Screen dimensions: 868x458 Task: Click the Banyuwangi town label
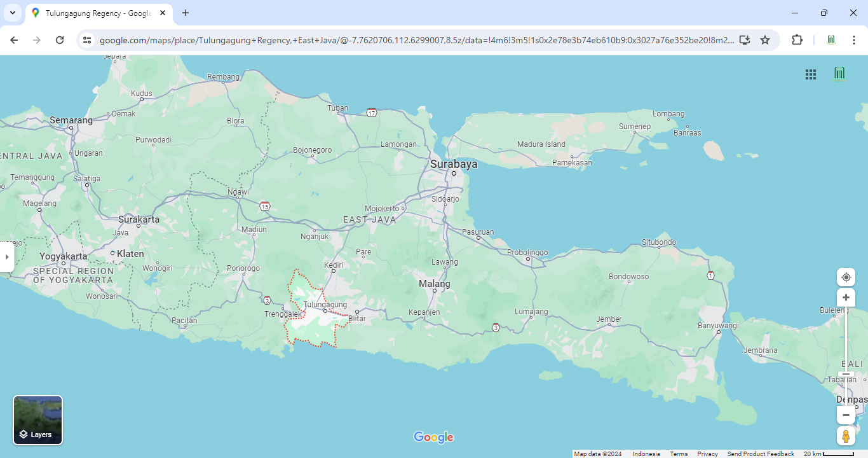(719, 325)
